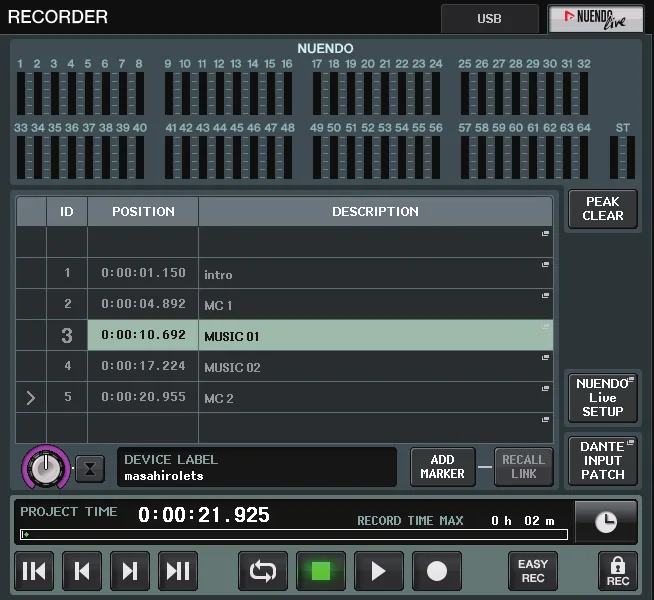The width and height of the screenshot is (654, 600).
Task: Select marker 5 position 0:00:20.955
Action: (143, 397)
